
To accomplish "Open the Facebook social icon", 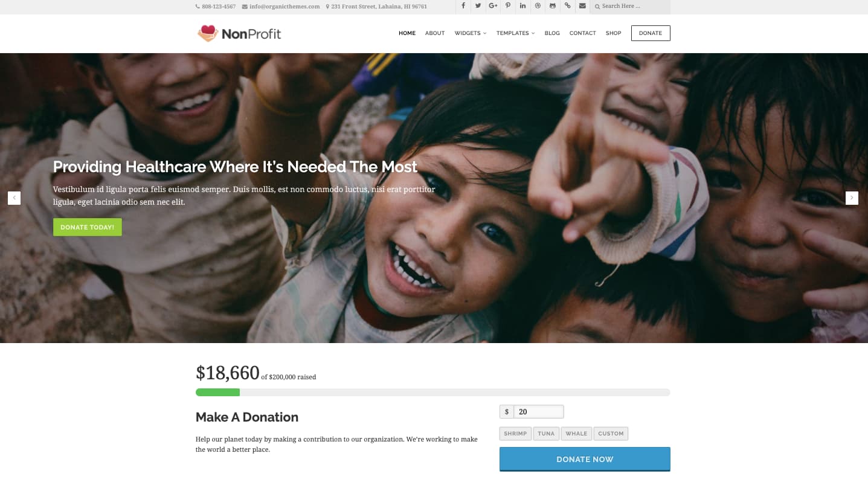I will click(463, 6).
